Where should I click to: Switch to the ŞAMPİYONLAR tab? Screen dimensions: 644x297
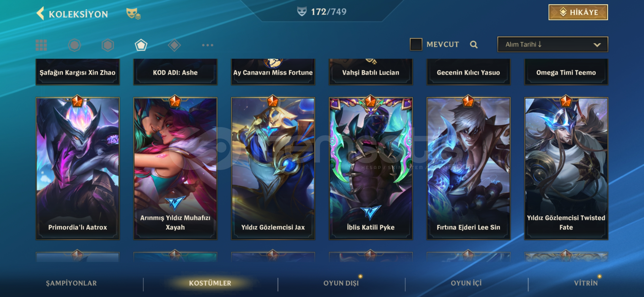point(71,283)
